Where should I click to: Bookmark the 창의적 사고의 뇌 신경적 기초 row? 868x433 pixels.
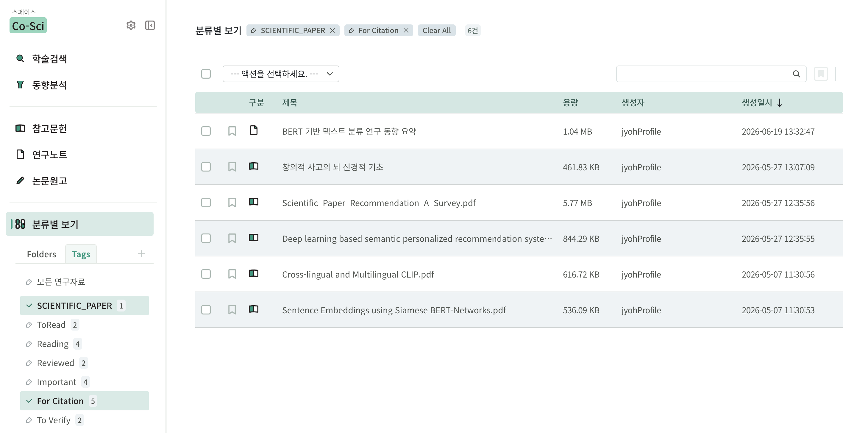(232, 166)
